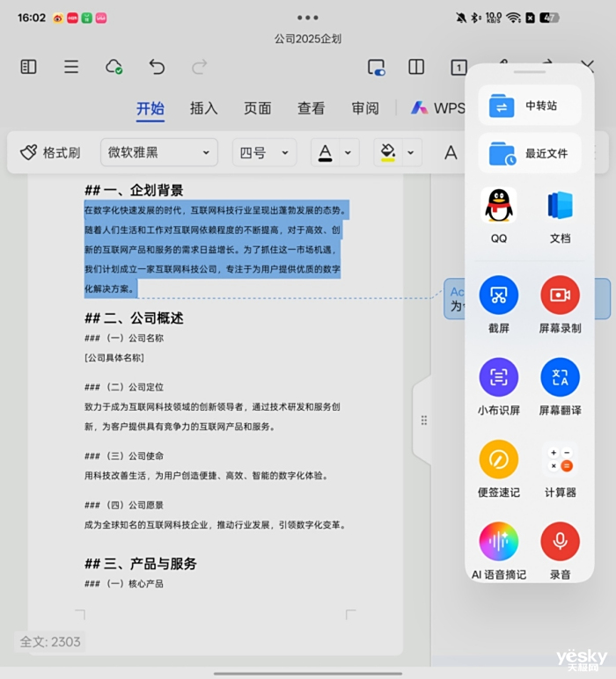
Task: Switch to the 审阅 tab
Action: (365, 108)
